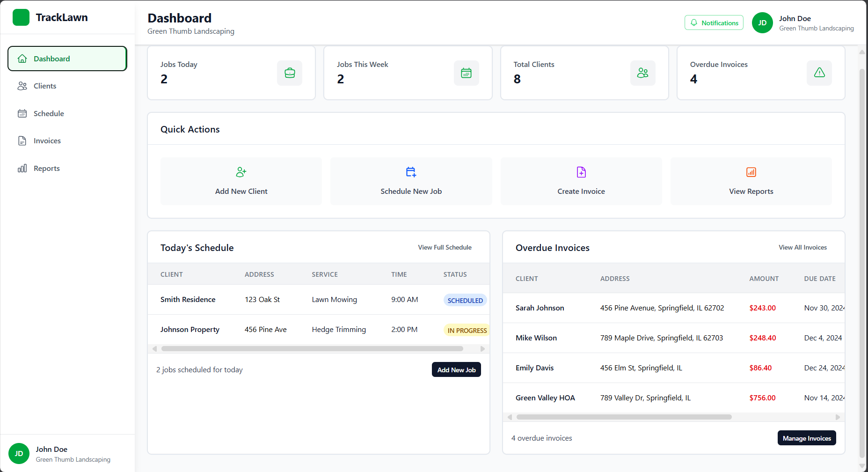Click the $243.00 overdue amount
This screenshot has width=868, height=472.
(x=762, y=308)
